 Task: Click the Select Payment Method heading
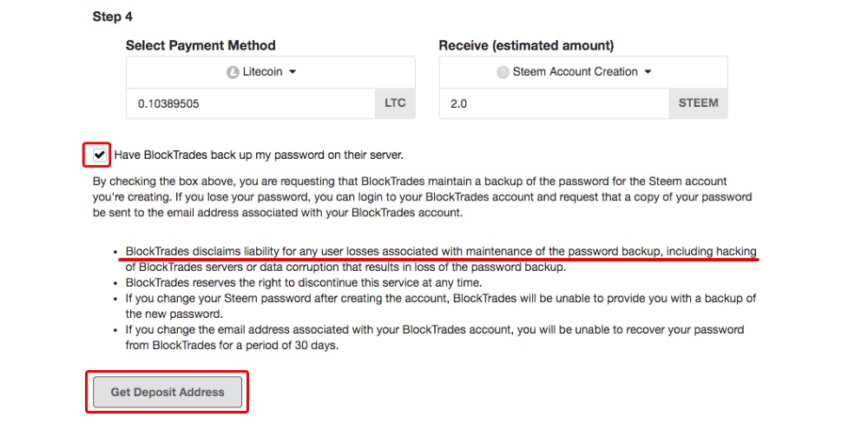tap(201, 45)
